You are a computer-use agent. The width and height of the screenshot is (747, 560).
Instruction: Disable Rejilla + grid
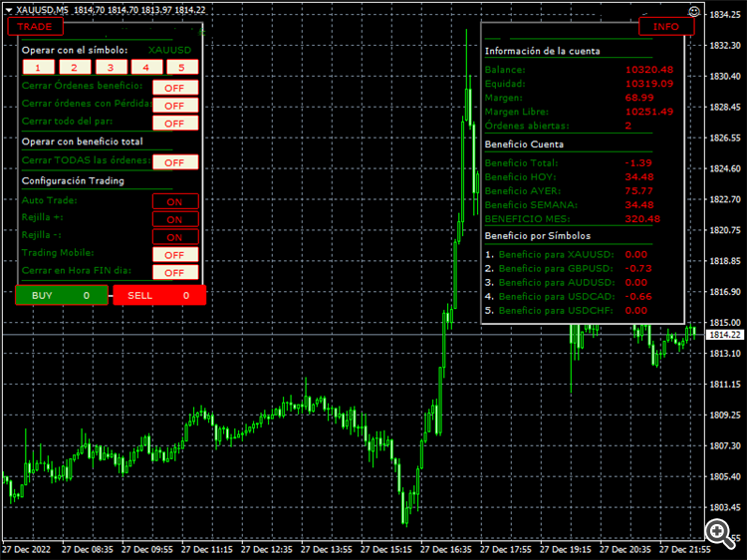tap(175, 219)
